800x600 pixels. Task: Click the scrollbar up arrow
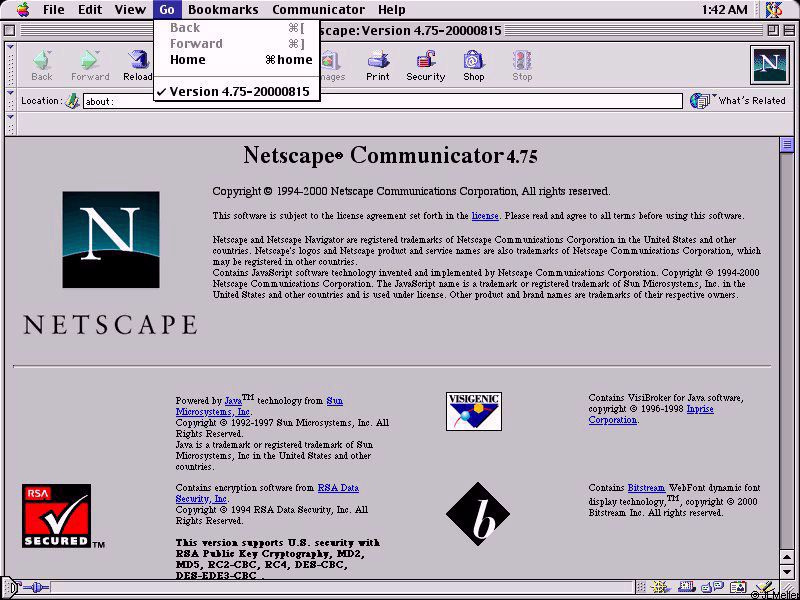786,558
